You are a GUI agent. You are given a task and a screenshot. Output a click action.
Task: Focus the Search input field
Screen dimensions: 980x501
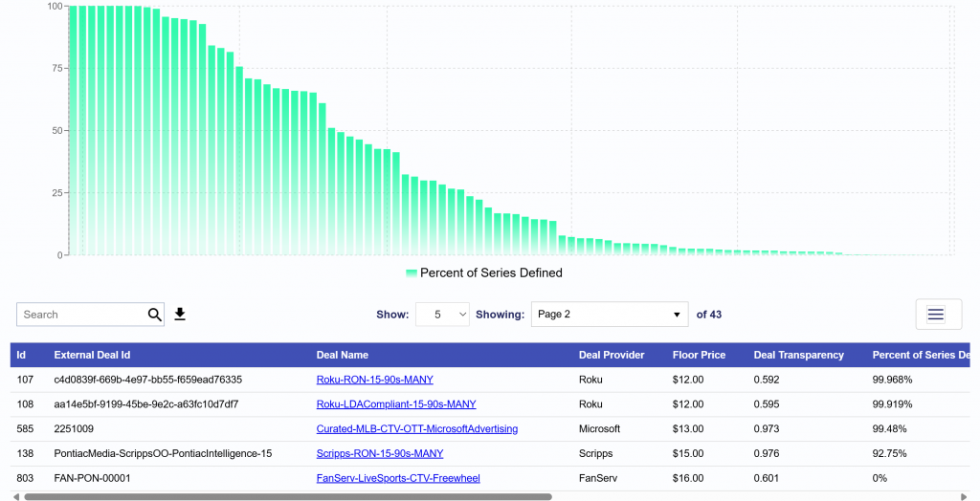pyautogui.click(x=82, y=315)
